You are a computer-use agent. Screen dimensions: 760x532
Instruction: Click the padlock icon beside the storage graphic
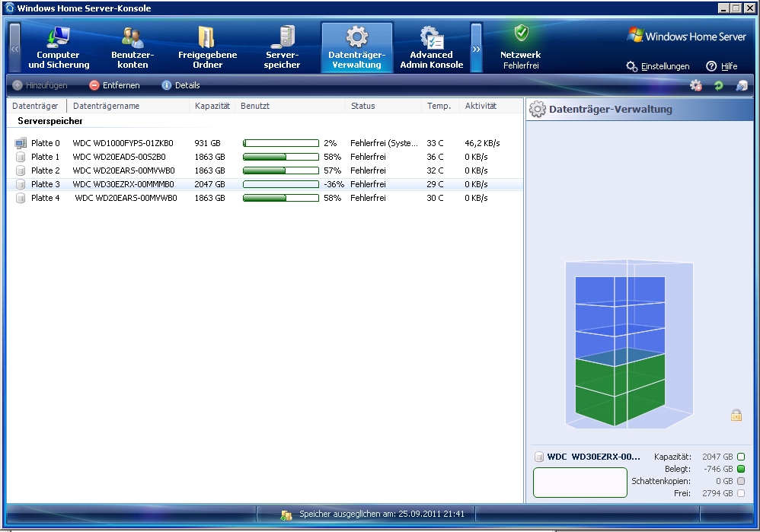(x=736, y=415)
